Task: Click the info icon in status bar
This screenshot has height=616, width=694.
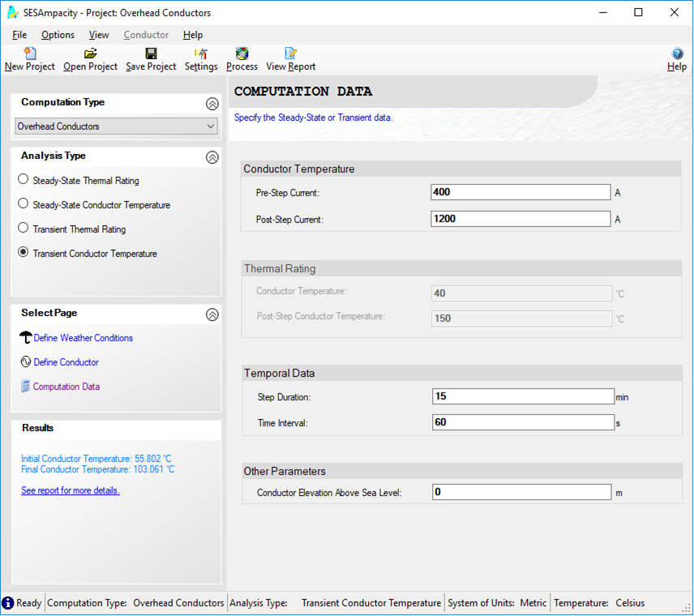Action: (8, 603)
